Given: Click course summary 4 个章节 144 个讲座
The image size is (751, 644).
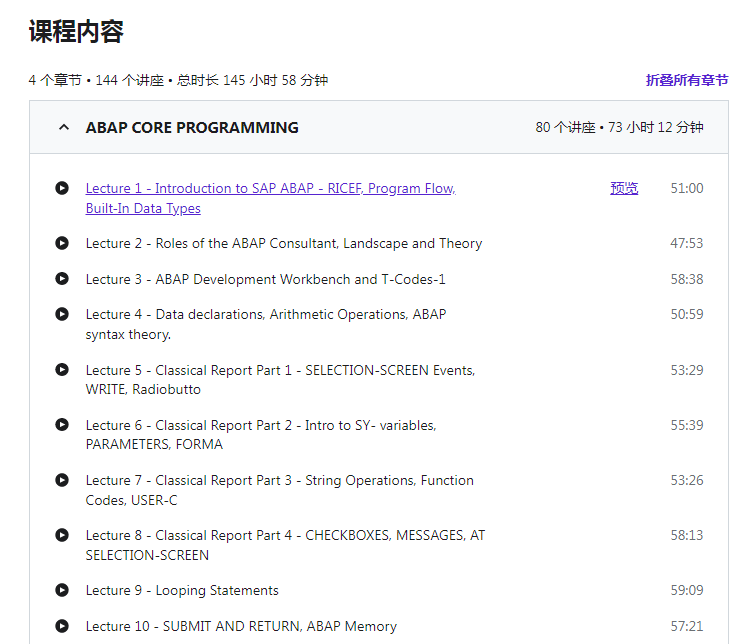Looking at the screenshot, I should pyautogui.click(x=178, y=80).
